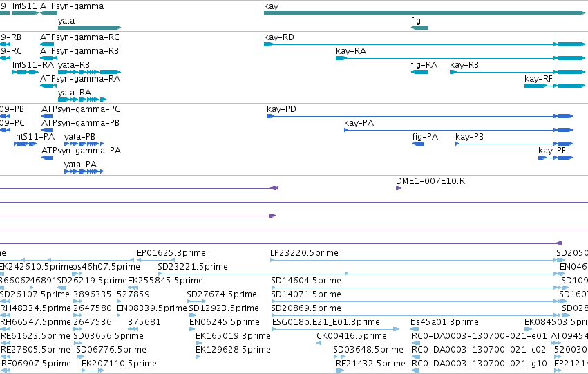Screen dimensions: 588x374
Task: Click protein kay-PF
Action: click(556, 158)
